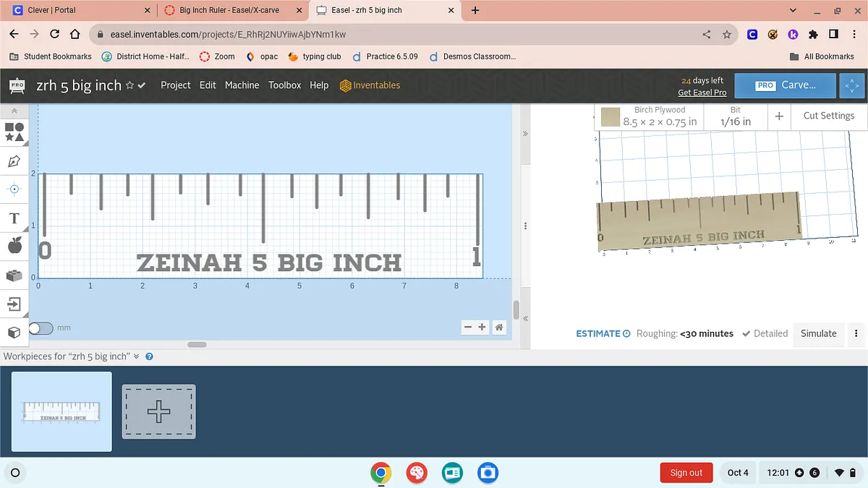Toggle units to mm
This screenshot has height=488, width=868.
pos(41,328)
